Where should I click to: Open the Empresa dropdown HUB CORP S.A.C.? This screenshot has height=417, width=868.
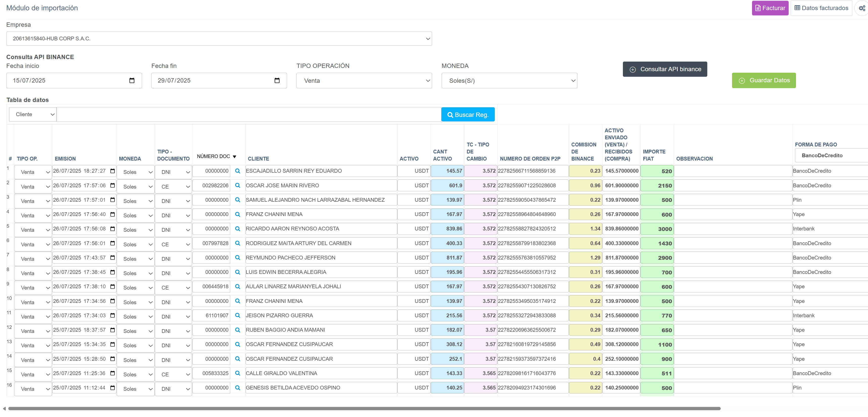point(219,39)
